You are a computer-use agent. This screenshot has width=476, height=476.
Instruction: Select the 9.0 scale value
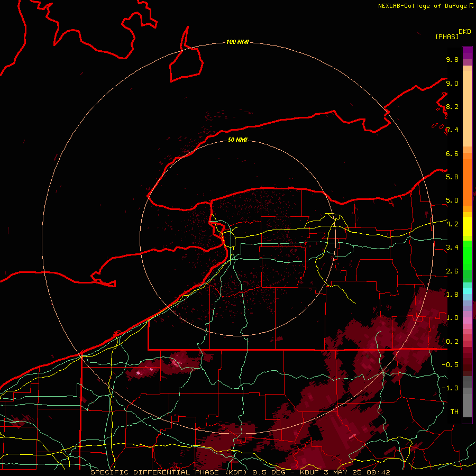452,83
